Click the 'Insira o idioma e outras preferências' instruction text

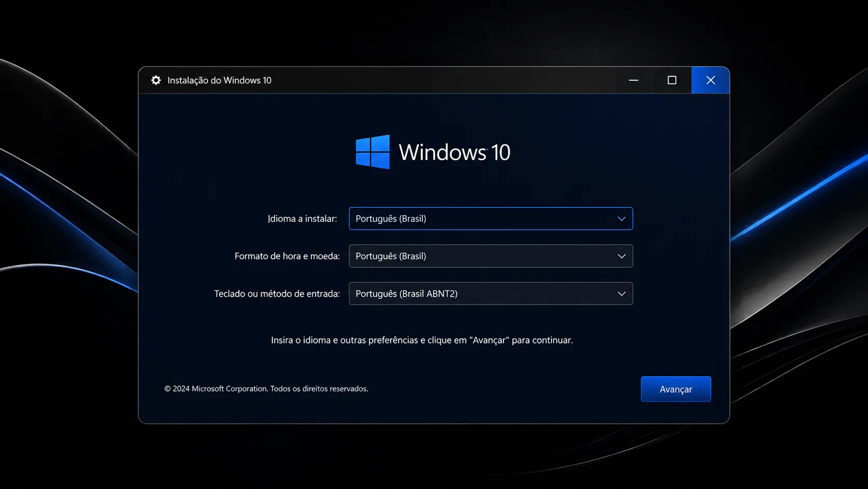(x=422, y=340)
